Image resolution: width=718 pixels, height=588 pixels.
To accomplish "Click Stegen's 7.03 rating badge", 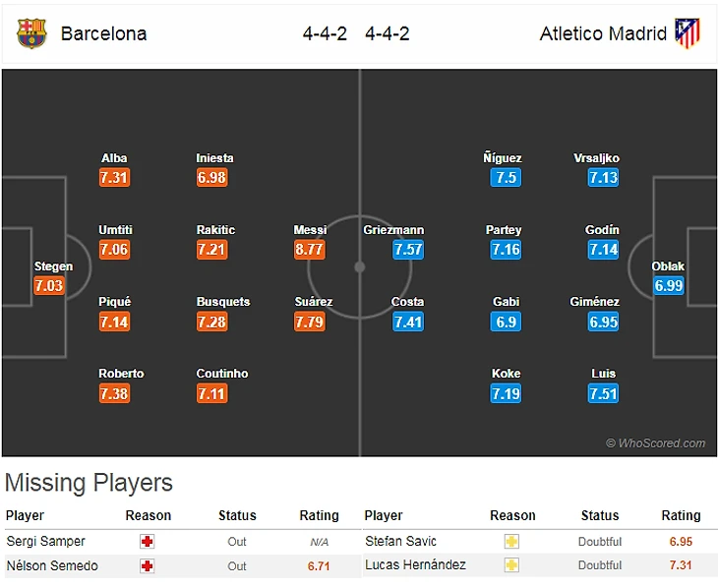I will coord(48,286).
